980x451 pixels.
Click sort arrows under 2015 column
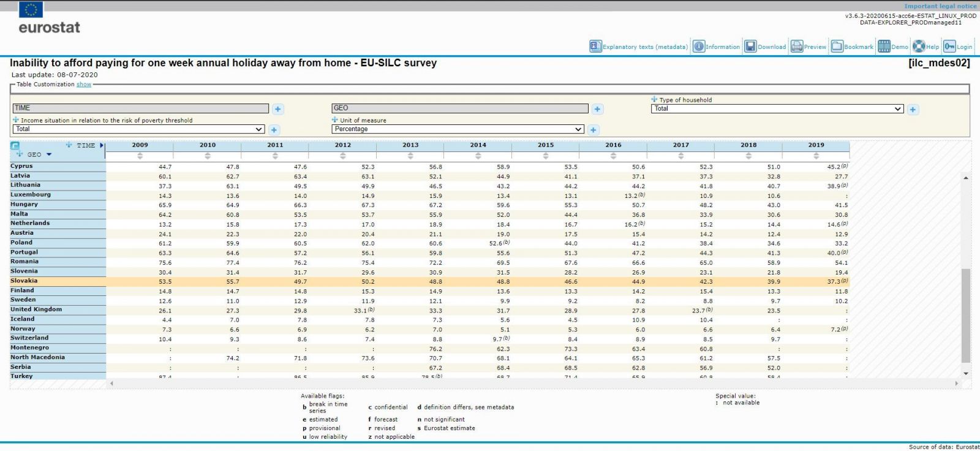545,156
